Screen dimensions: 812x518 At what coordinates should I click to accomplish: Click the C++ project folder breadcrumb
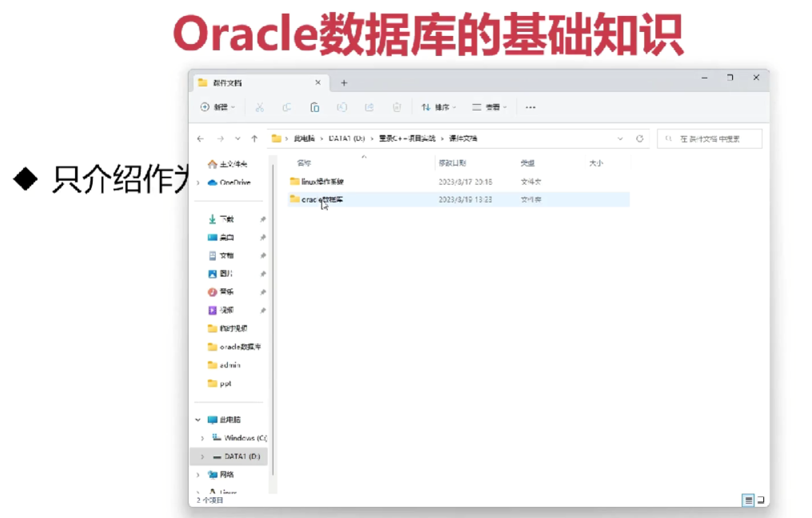407,139
